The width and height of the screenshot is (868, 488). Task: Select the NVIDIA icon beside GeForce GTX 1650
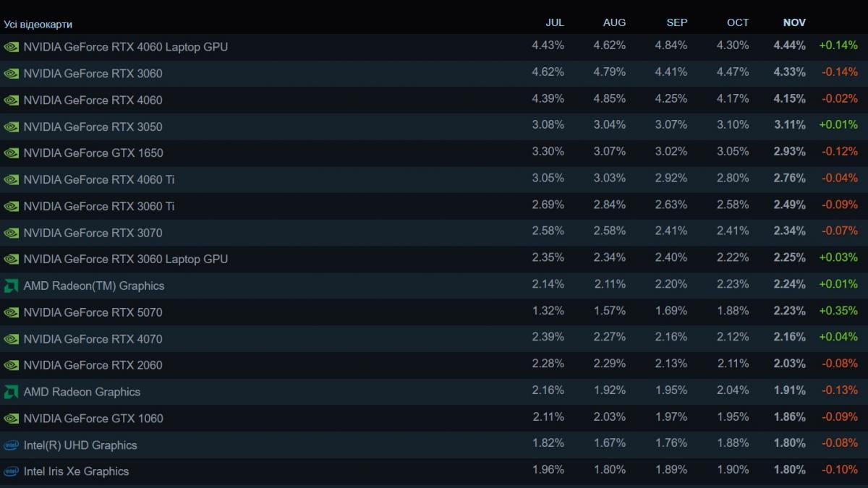point(11,153)
